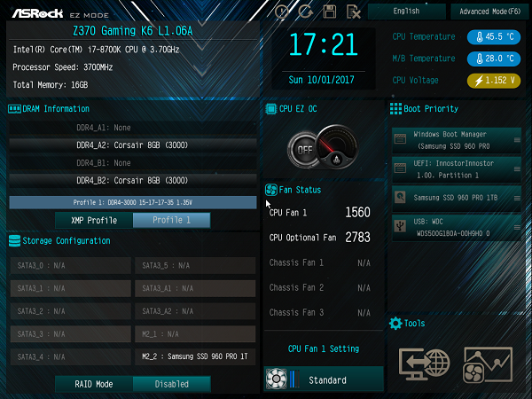Click the CPU Fan 1 Setting fan icon

click(276, 379)
